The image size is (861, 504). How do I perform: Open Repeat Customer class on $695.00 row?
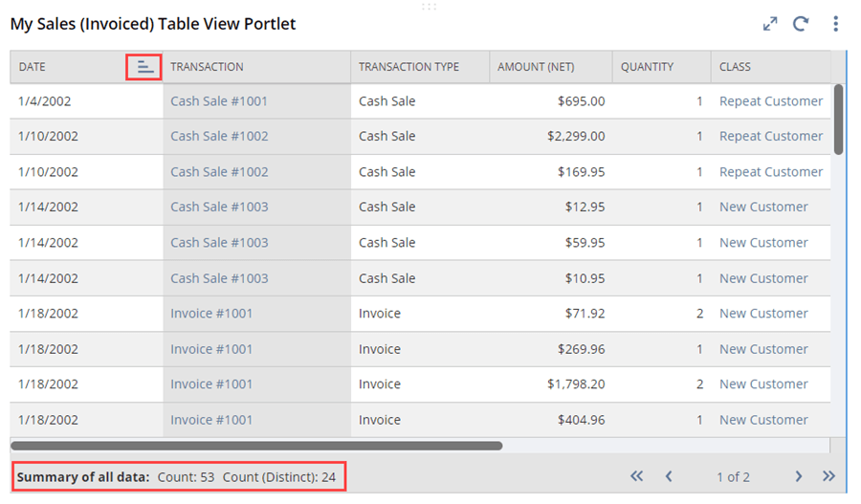[771, 101]
